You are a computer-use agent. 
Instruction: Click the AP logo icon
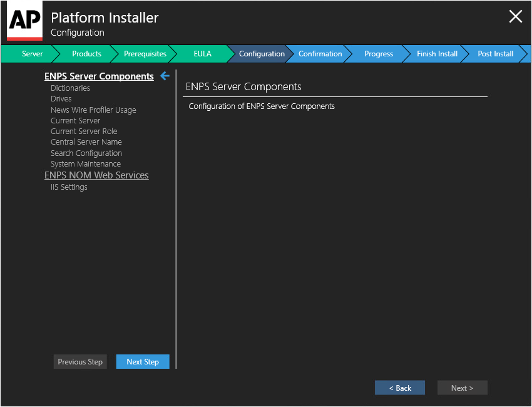(x=25, y=21)
